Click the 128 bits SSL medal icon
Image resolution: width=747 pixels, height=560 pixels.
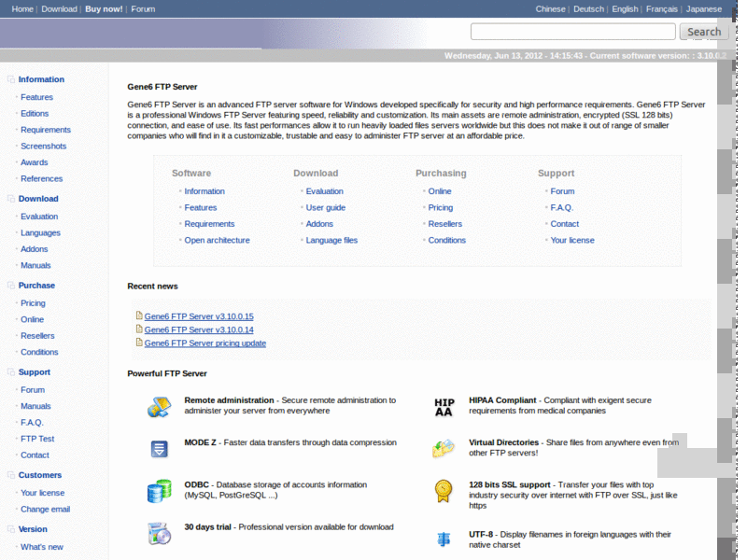click(x=444, y=491)
